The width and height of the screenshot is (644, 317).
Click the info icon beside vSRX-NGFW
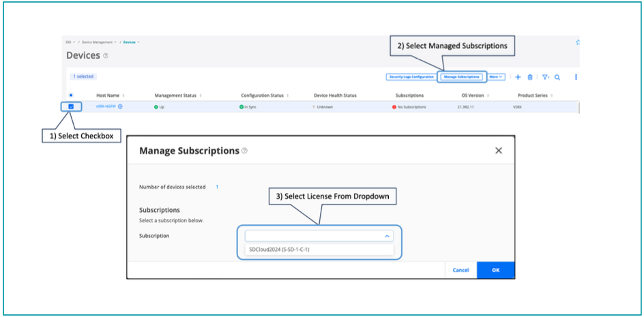coord(121,106)
